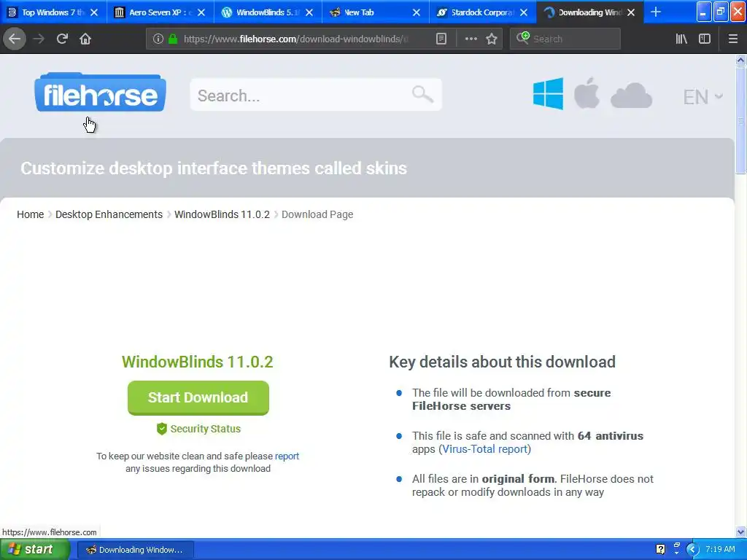Focus the browser Search field
The width and height of the screenshot is (747, 560).
[x=565, y=39]
